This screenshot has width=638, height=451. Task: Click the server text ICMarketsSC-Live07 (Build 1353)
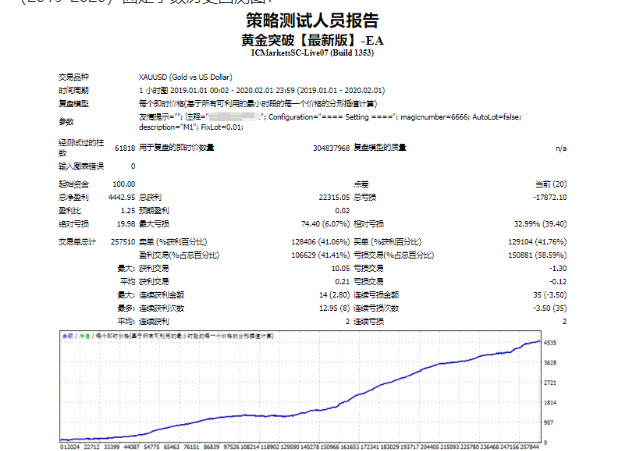tap(312, 53)
